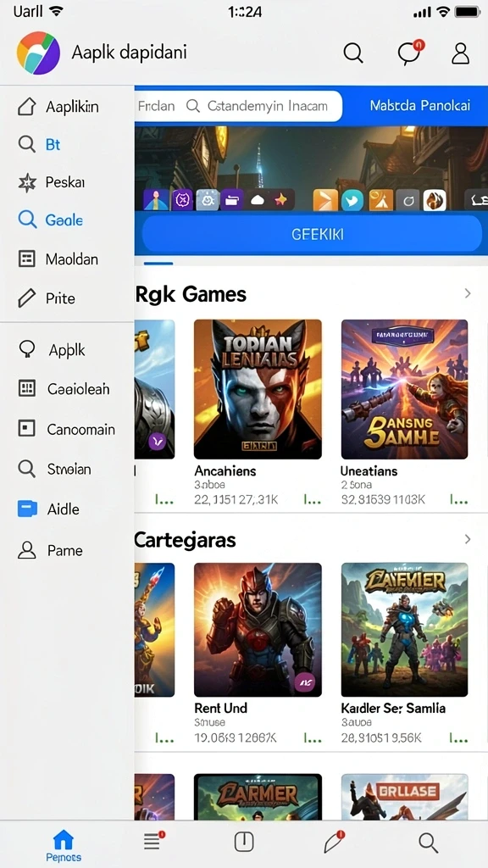
Task: Tap the purple circle app icon in banner
Action: 182,200
